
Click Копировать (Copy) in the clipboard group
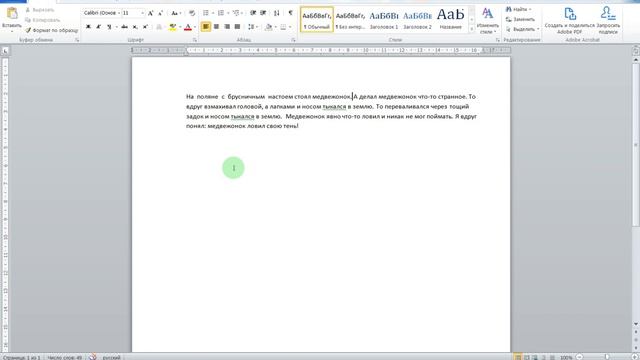point(42,20)
